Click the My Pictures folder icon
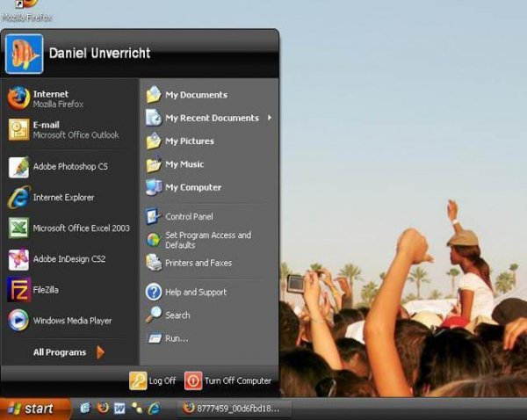 click(x=154, y=141)
